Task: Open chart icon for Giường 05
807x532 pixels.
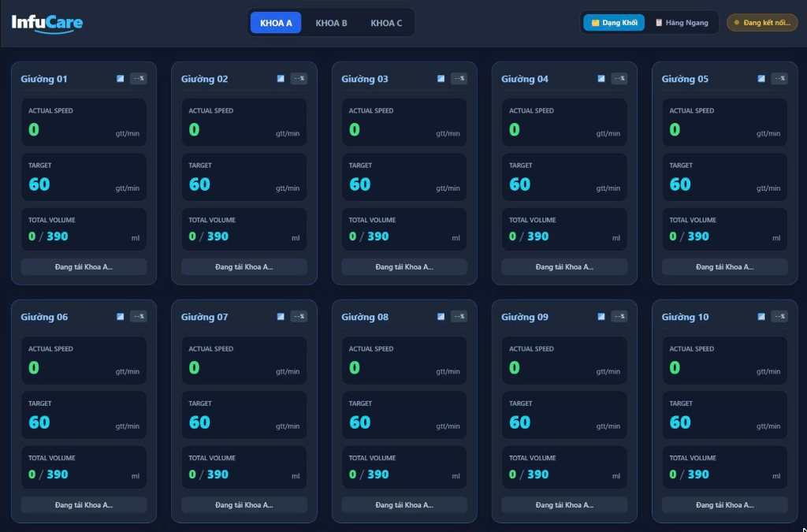Action: click(761, 79)
